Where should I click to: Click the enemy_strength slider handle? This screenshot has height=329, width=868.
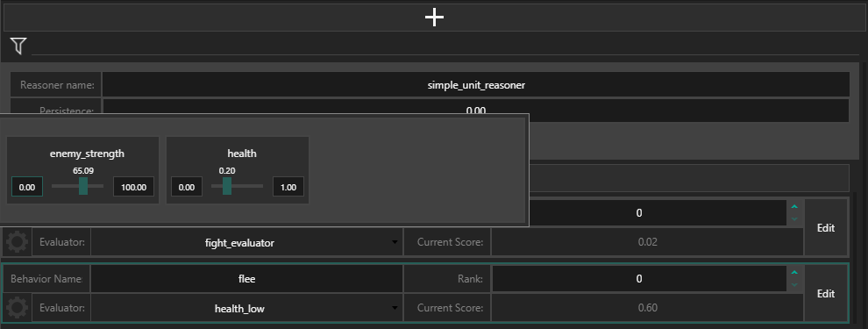tap(83, 186)
